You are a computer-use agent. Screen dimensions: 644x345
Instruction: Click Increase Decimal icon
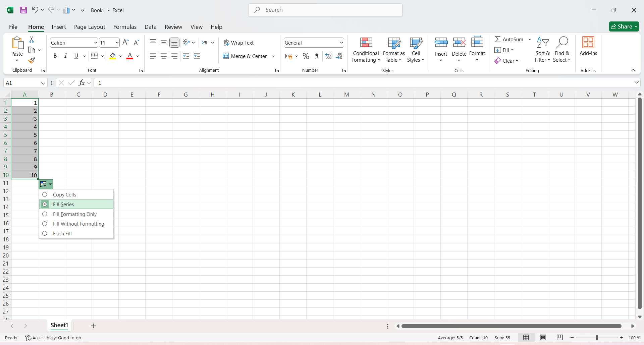pyautogui.click(x=328, y=56)
